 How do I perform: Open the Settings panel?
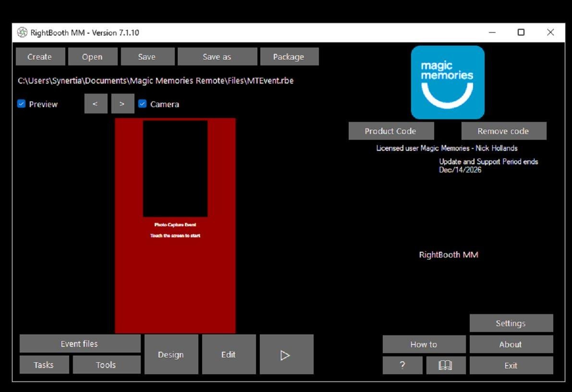[511, 323]
